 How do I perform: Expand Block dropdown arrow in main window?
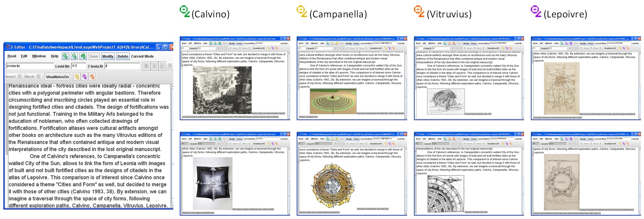click(38, 76)
